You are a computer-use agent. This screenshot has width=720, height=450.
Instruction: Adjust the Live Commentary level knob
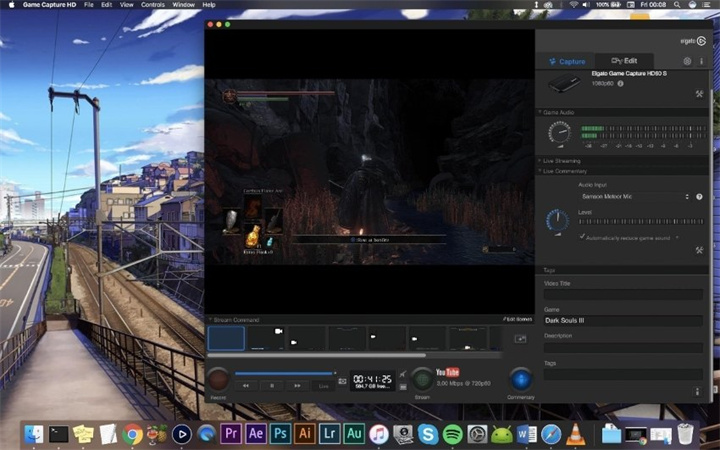(x=557, y=220)
